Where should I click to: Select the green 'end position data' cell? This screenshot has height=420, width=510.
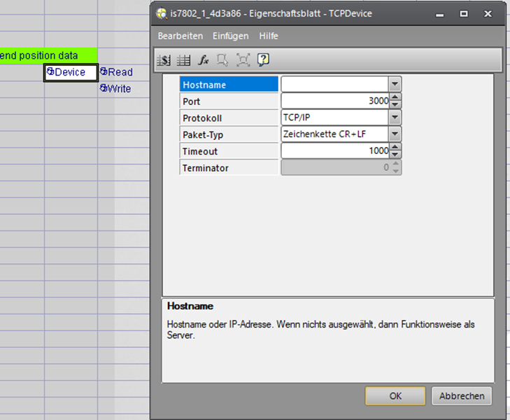coord(42,55)
